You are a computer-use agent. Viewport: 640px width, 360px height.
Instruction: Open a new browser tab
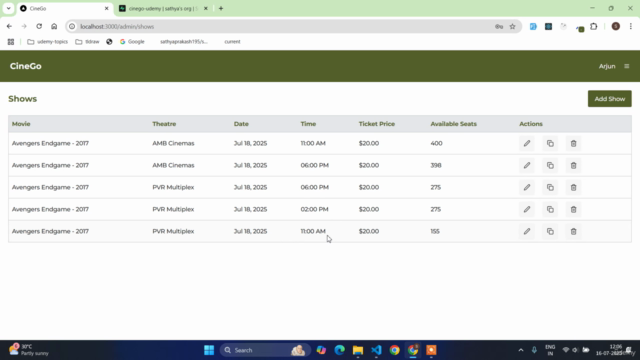coord(221,8)
